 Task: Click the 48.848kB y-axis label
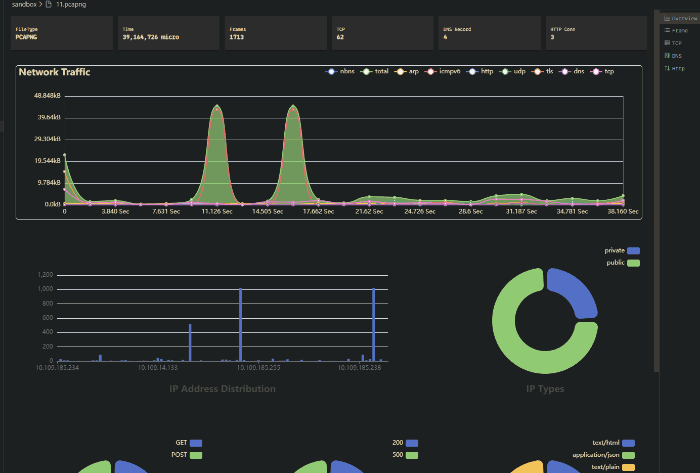[47, 95]
